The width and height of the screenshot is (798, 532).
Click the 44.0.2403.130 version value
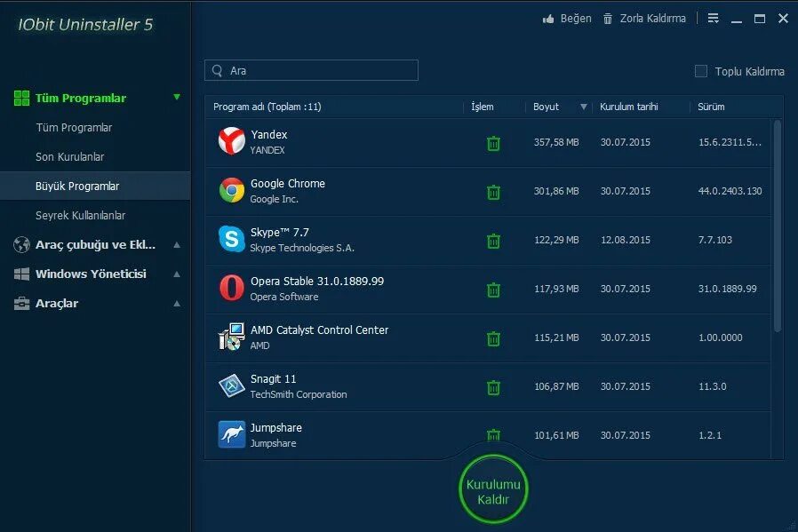click(x=730, y=191)
